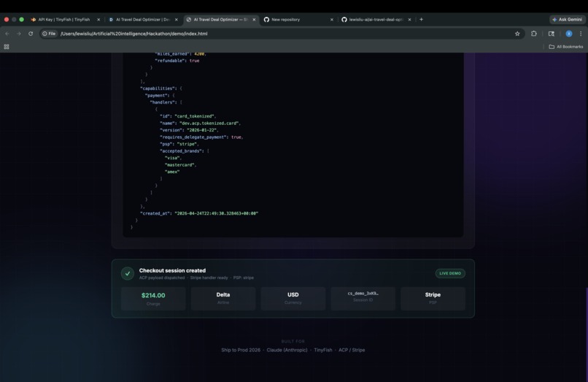This screenshot has height=382, width=588.
Task: Bookmark this page with the star icon
Action: coord(517,34)
